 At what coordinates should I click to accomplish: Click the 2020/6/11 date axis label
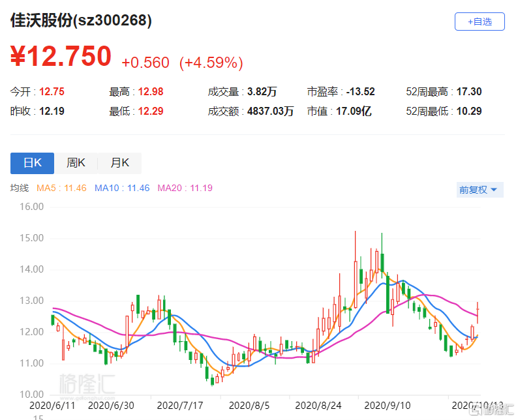coord(52,406)
